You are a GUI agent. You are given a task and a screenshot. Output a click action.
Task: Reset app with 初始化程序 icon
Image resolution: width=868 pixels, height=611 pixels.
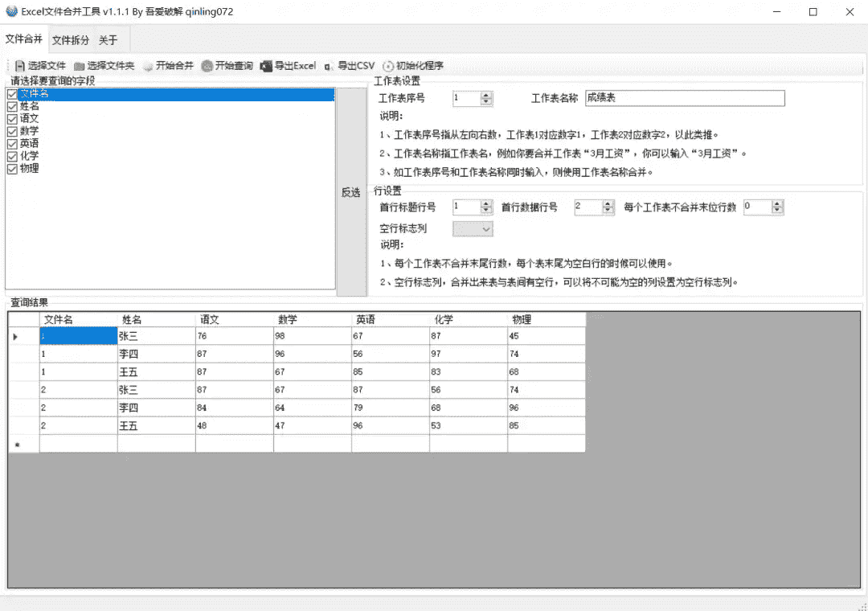(x=389, y=66)
